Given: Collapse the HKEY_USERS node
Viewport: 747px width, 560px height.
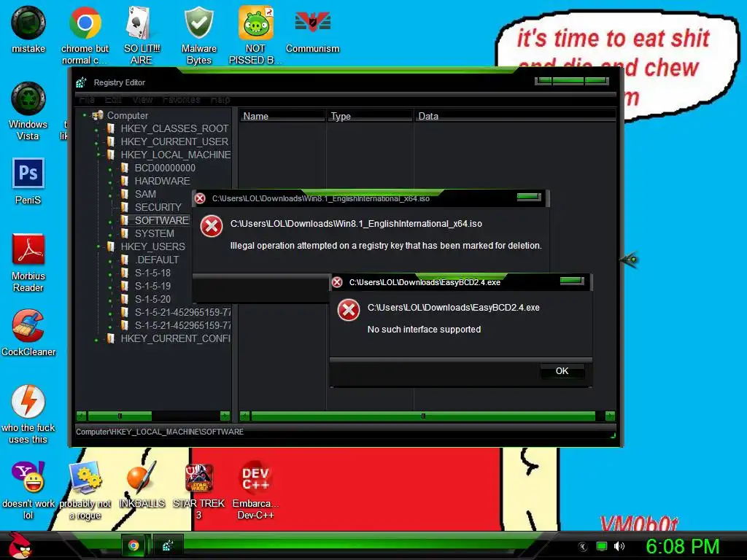Looking at the screenshot, I should (x=98, y=246).
